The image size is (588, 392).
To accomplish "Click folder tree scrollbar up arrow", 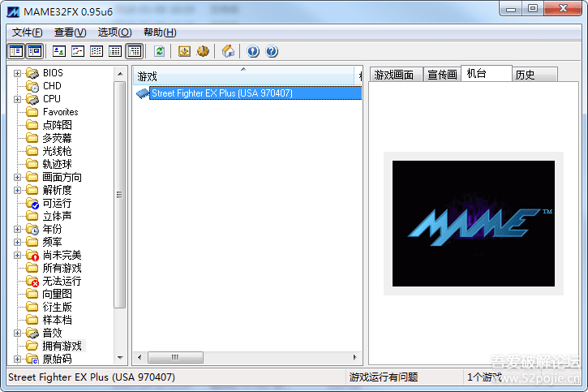I will [120, 74].
